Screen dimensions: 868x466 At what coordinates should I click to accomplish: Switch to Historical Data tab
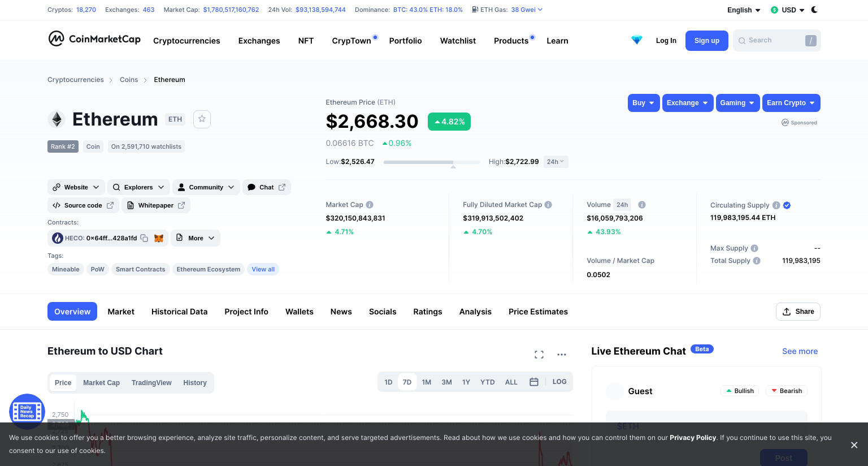tap(179, 312)
